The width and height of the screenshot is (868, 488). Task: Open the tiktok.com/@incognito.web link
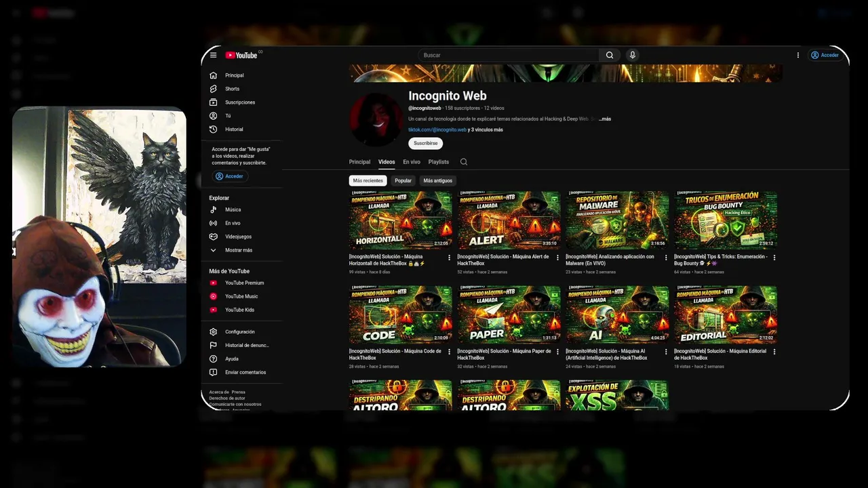437,129
